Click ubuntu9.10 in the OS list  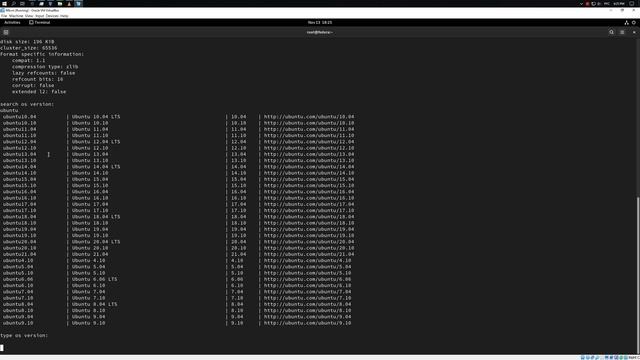click(x=18, y=323)
